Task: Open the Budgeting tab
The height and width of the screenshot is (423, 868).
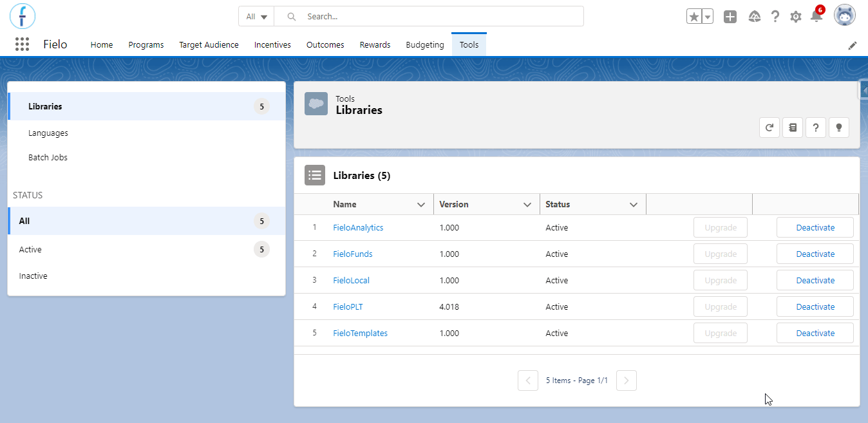Action: click(425, 45)
